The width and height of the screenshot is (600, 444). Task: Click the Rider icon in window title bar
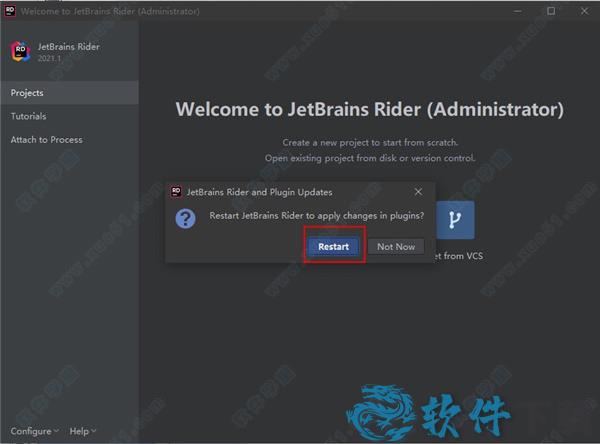click(9, 10)
